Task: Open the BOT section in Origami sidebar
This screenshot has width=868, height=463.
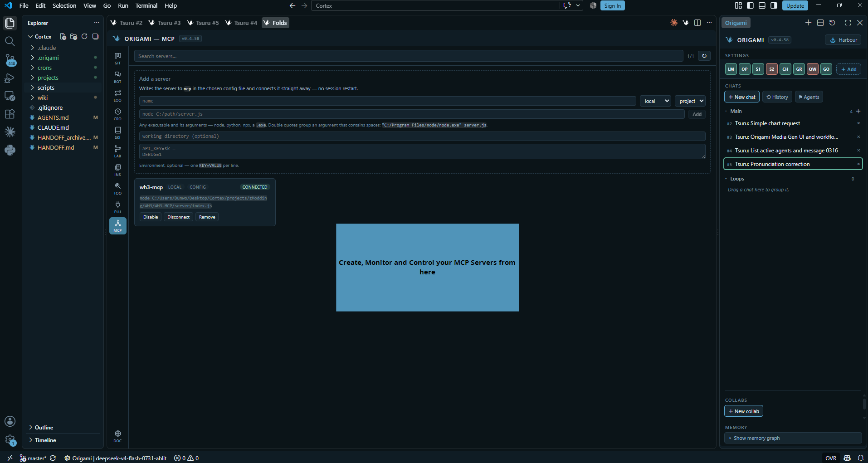Action: [117, 77]
